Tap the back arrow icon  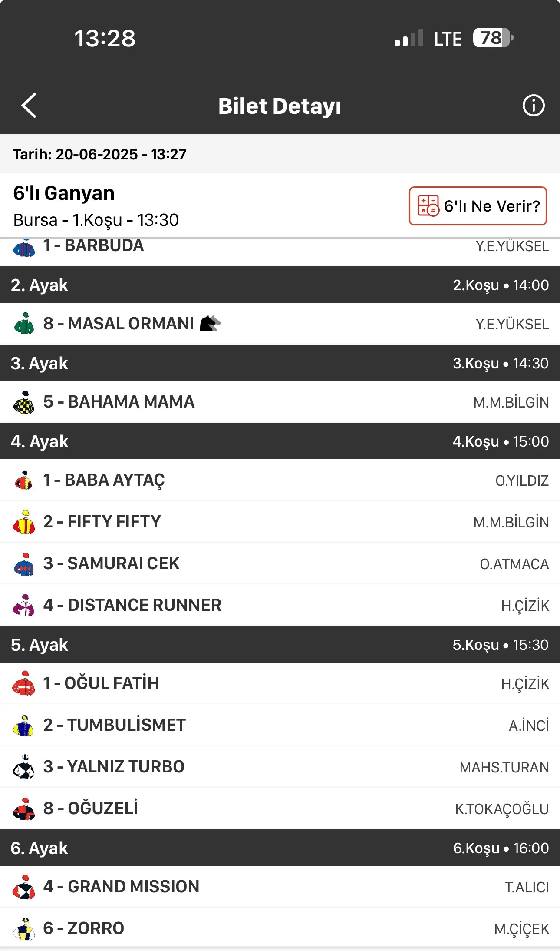29,106
